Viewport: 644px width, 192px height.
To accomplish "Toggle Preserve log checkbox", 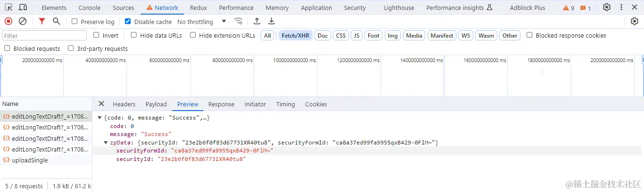I will click(74, 22).
